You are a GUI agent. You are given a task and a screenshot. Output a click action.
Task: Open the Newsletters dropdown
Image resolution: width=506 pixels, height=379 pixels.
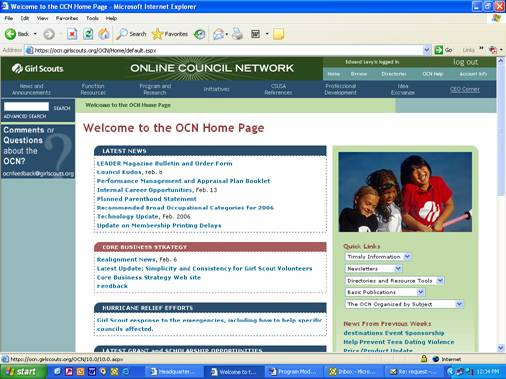click(x=373, y=269)
